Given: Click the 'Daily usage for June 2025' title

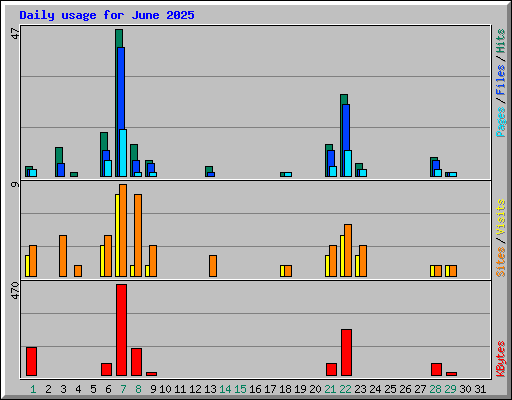Looking at the screenshot, I should 107,15.
